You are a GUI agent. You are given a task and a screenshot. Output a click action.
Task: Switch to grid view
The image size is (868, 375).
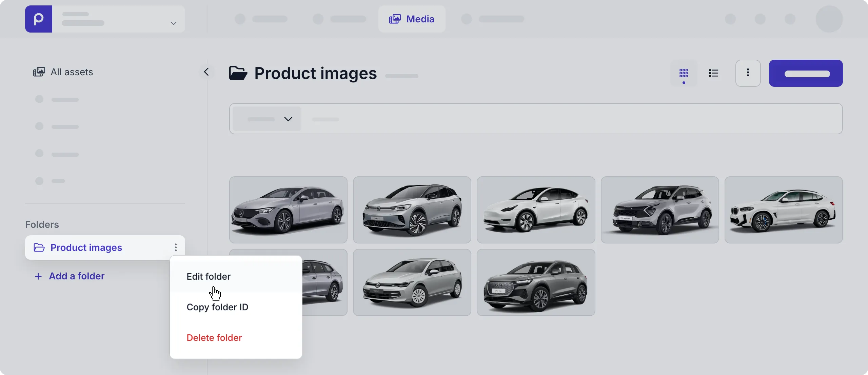coord(684,73)
